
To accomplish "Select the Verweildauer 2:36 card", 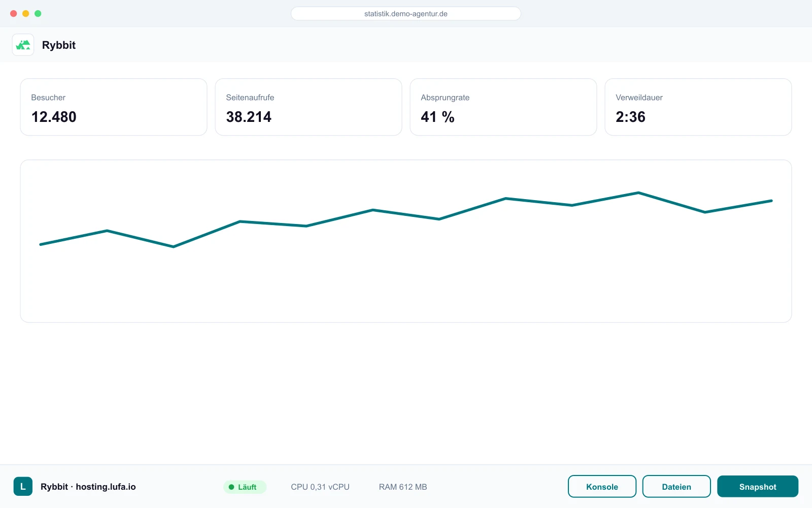I will point(698,107).
